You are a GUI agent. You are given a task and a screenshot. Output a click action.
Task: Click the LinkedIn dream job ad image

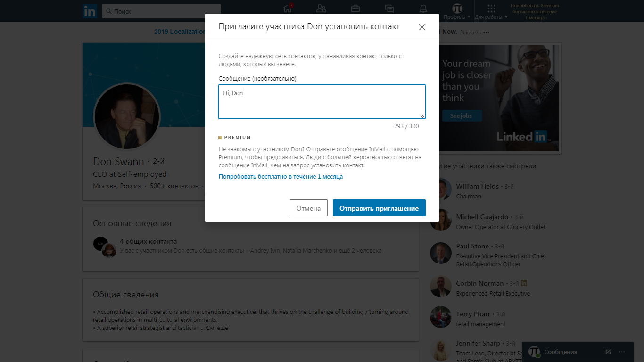coord(498,98)
